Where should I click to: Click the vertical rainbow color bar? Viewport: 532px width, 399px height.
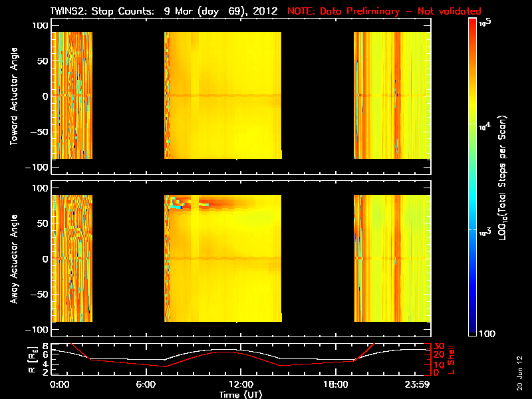(x=473, y=176)
